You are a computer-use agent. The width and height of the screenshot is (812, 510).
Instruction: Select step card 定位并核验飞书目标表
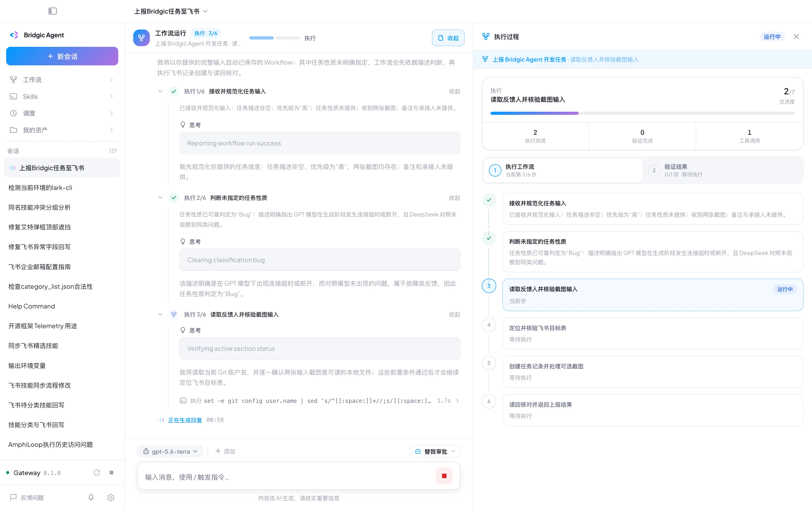coord(653,334)
